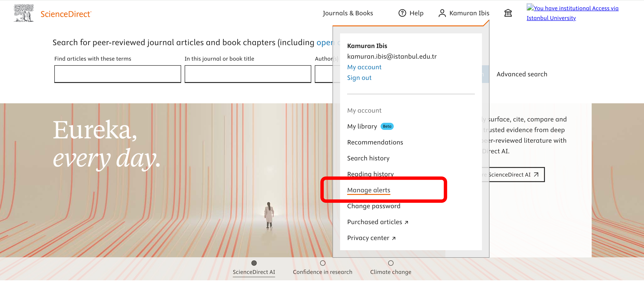This screenshot has width=644, height=294.
Task: Click the ScienceDirect AI button
Action: point(513,174)
